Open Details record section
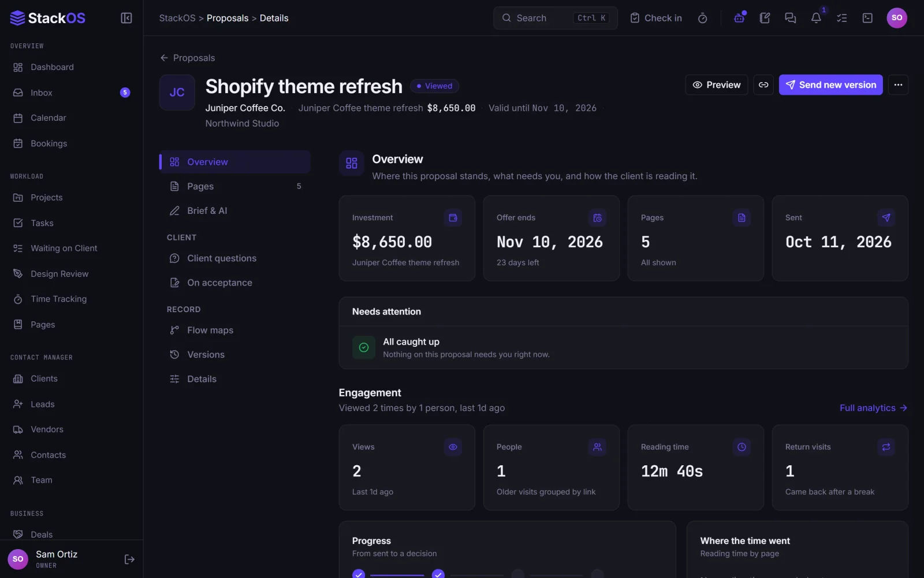Viewport: 924px width, 578px height. click(235, 379)
